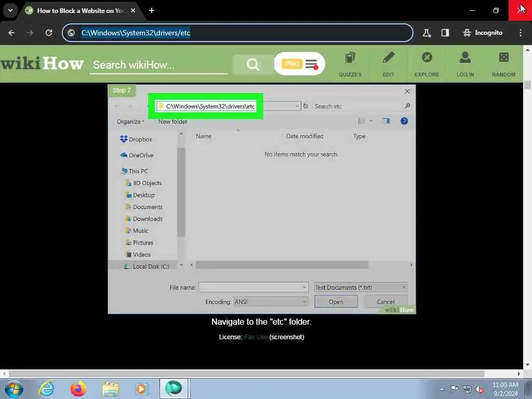Click the wikiHow logo
The image size is (532, 399).
pos(42,63)
